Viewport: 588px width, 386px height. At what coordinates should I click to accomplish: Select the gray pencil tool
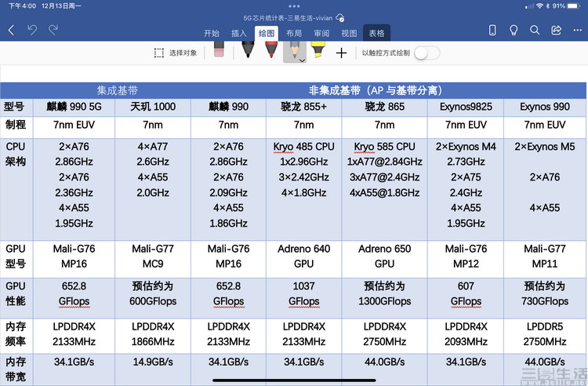295,51
